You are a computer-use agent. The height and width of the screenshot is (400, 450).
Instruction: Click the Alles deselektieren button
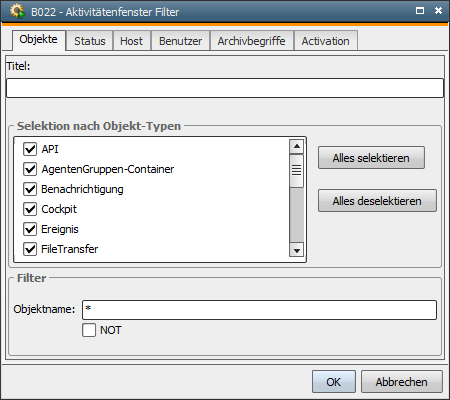point(377,201)
